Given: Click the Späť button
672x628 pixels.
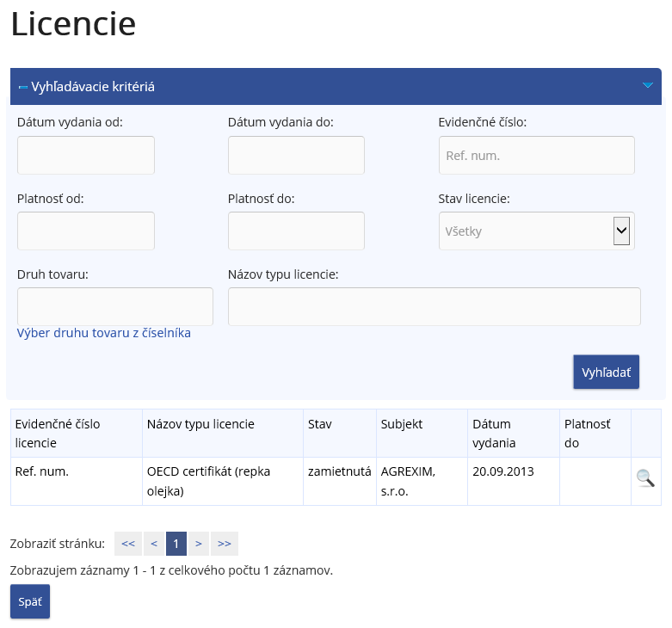Looking at the screenshot, I should click(30, 601).
